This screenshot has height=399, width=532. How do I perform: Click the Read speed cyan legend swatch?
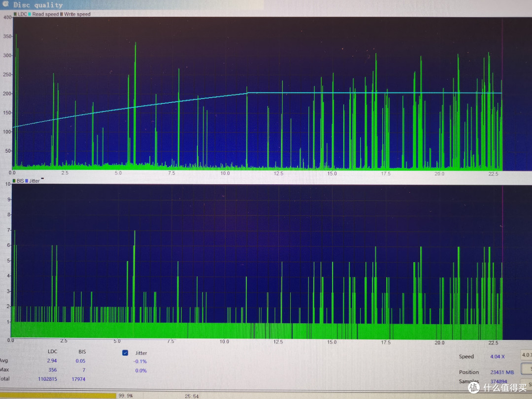(30, 14)
